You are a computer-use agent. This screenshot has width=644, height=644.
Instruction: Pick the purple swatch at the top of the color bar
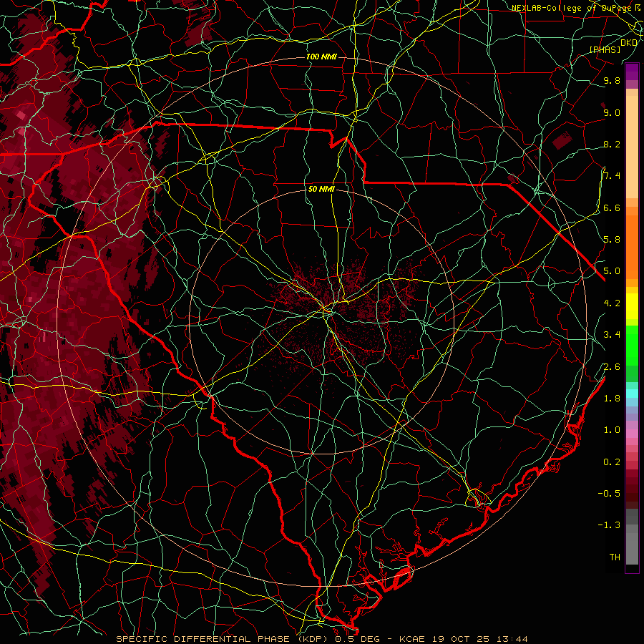(x=632, y=72)
